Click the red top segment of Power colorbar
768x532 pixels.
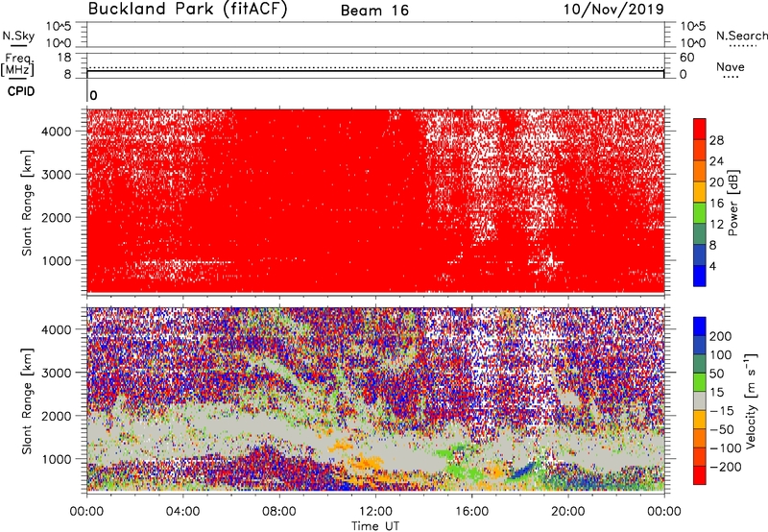point(700,129)
